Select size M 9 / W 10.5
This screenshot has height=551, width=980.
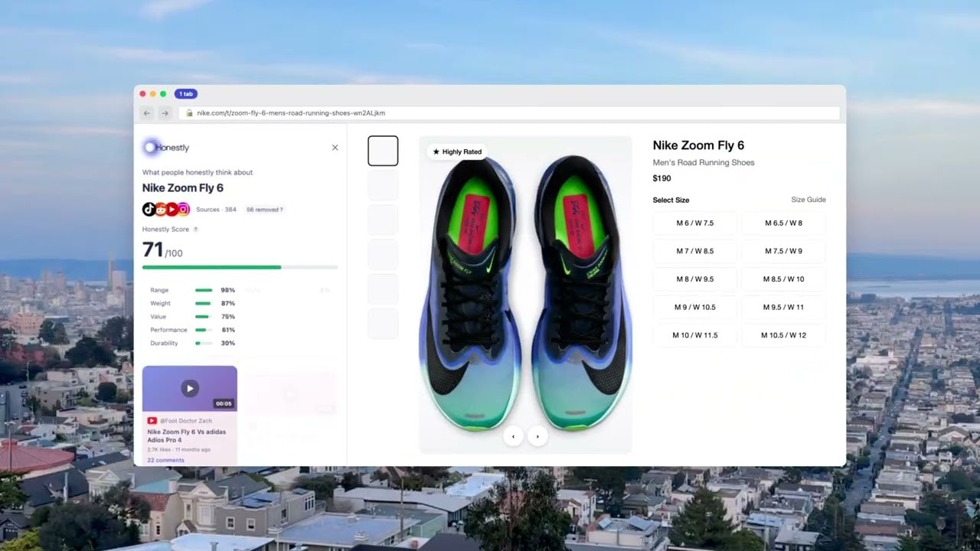[694, 307]
